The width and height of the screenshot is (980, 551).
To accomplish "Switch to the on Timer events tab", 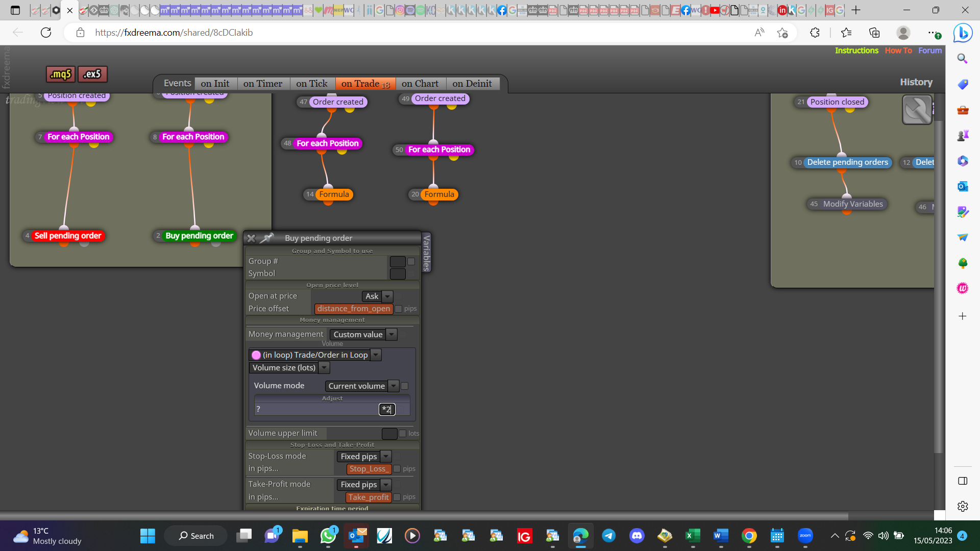I will [263, 84].
